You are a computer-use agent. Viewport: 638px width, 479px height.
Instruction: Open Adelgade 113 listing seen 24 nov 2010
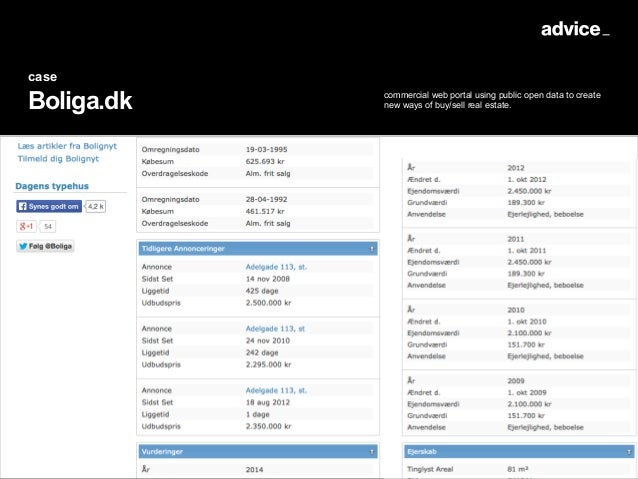tap(275, 329)
